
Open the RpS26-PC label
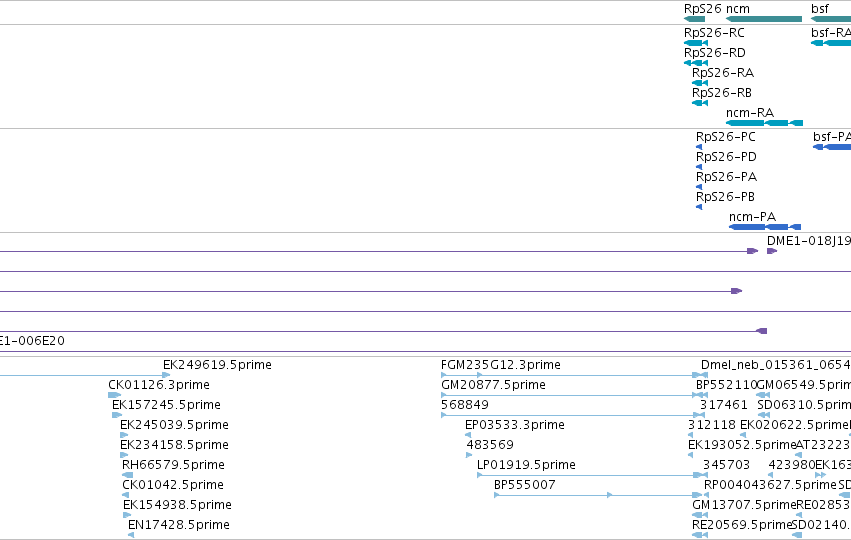pos(726,137)
